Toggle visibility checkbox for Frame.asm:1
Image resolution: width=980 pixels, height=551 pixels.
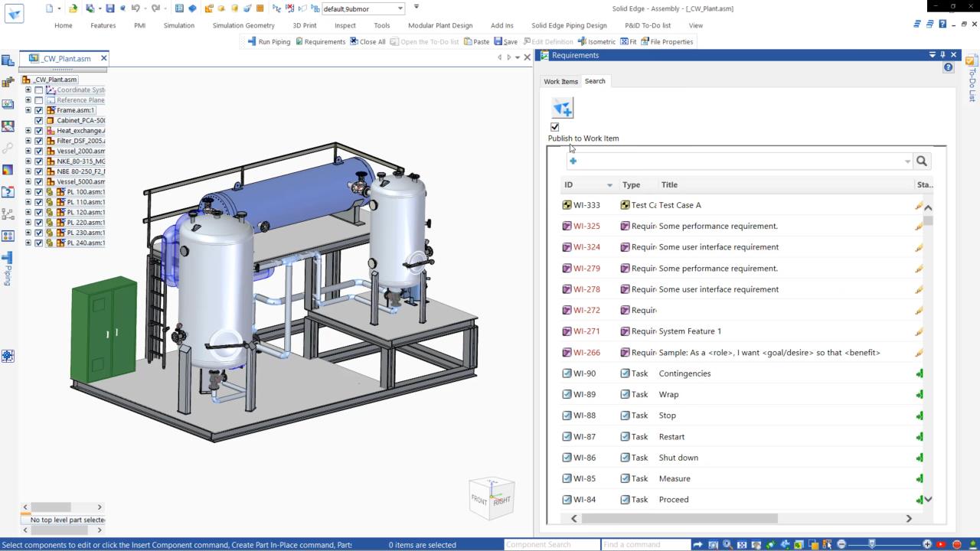coord(39,110)
